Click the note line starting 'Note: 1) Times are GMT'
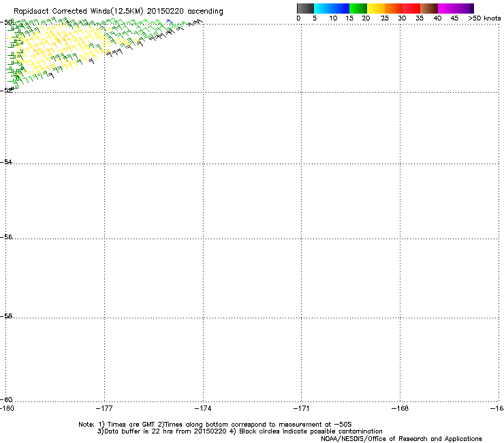This screenshot has width=504, height=443. click(x=215, y=425)
